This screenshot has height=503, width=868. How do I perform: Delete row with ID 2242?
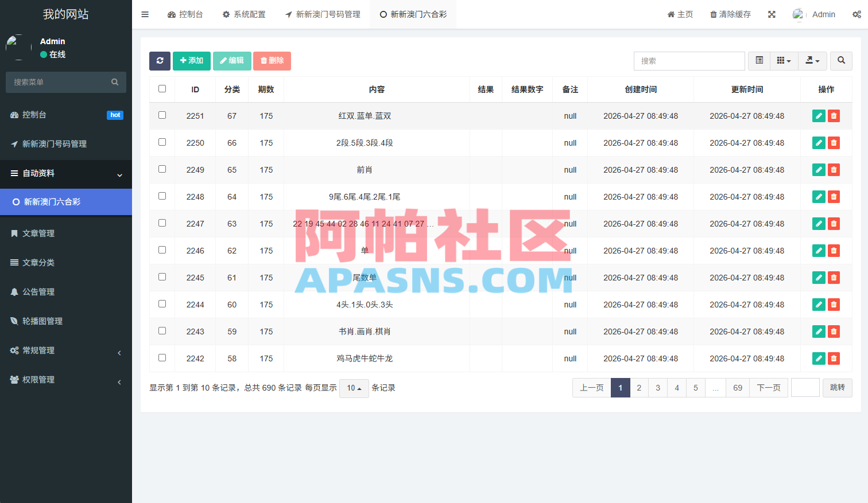click(x=834, y=358)
